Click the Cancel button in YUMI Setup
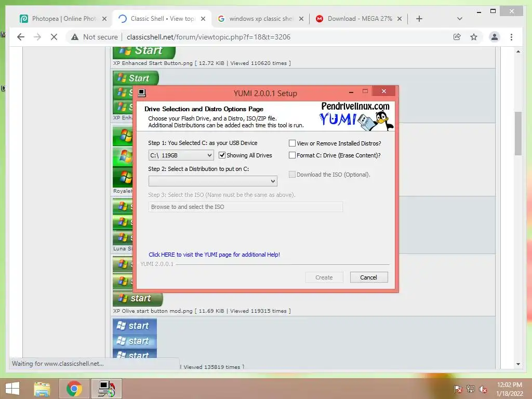 coord(369,277)
